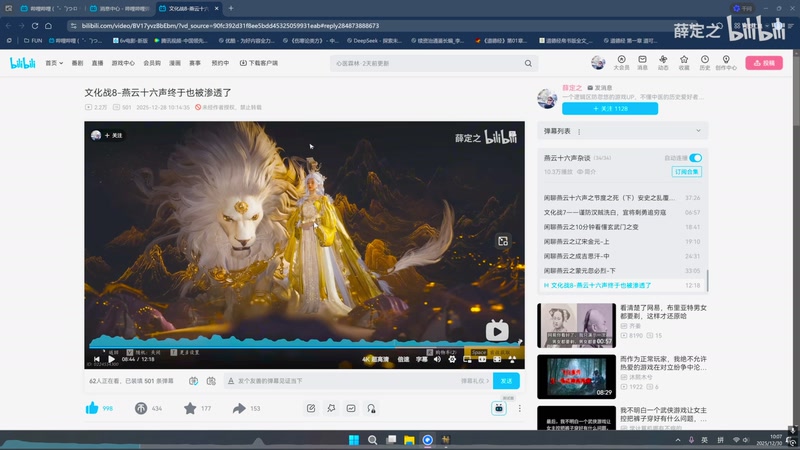The width and height of the screenshot is (800, 450).
Task: Open the recommended video thumbnail with duration 08:29
Action: [577, 377]
